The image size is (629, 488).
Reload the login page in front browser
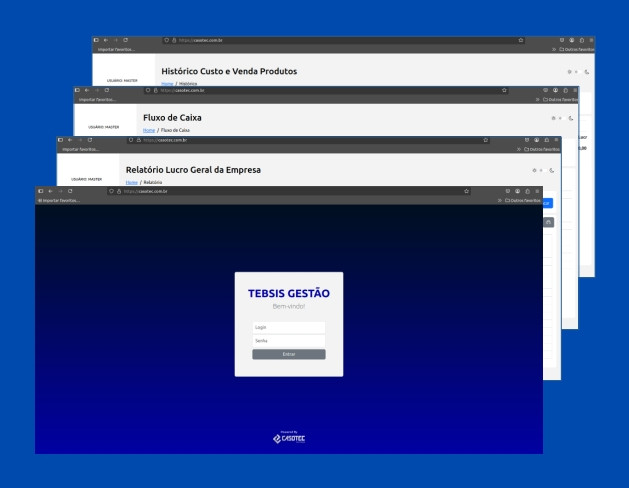[70, 190]
